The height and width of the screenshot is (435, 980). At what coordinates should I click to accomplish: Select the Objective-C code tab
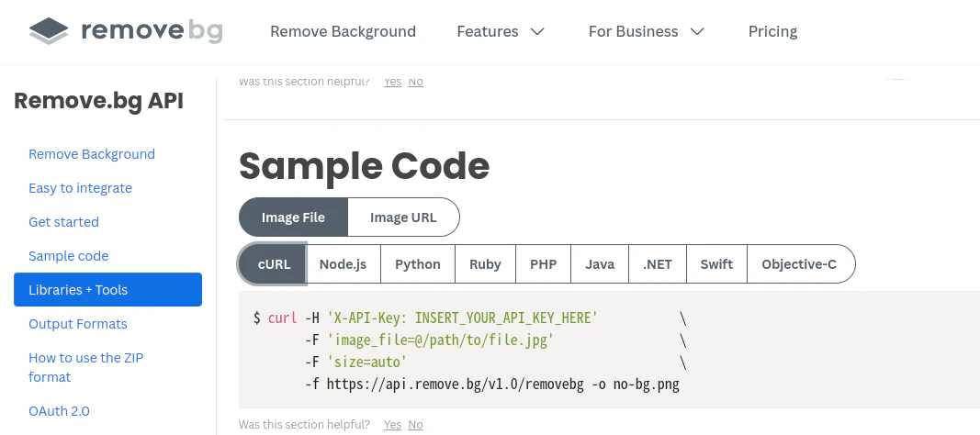799,264
